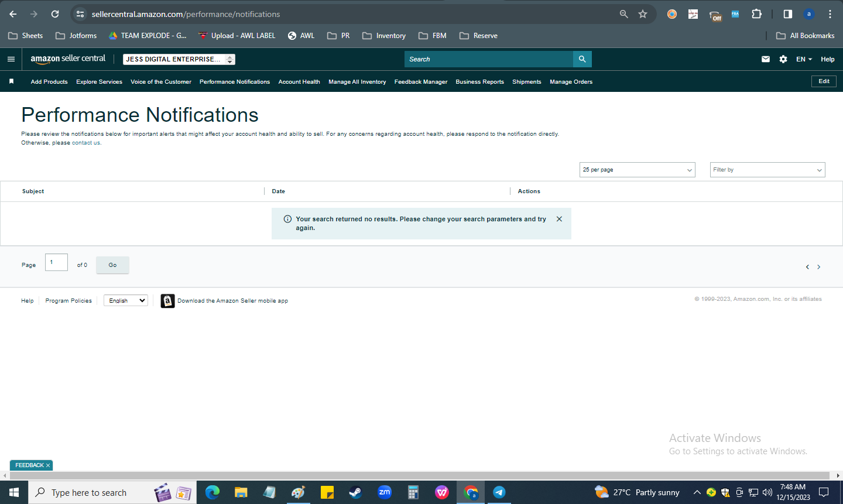The height and width of the screenshot is (504, 843).
Task: Click browser back arrow
Action: coord(13,14)
